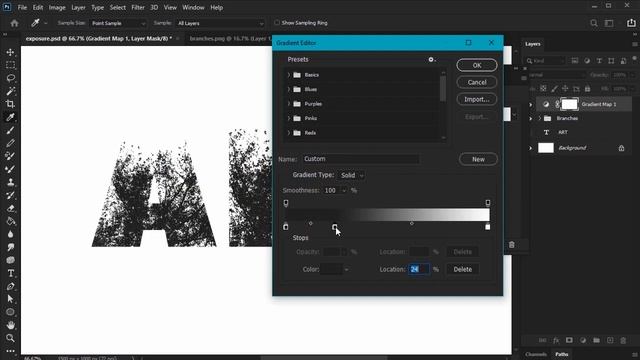Switch to the branches.png document tab
640x360 pixels.
(230, 38)
